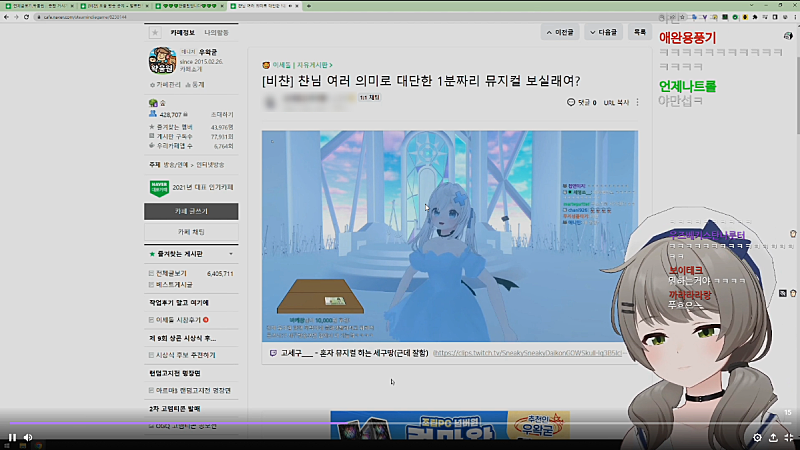Click the Twitch icon beside clip link
Screen dimensions: 800x450
272,353
